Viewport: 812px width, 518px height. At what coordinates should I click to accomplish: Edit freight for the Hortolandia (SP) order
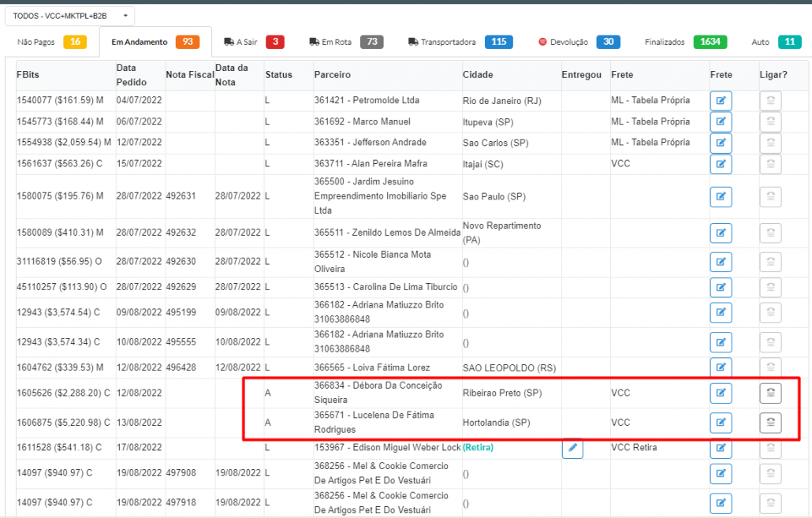point(721,423)
